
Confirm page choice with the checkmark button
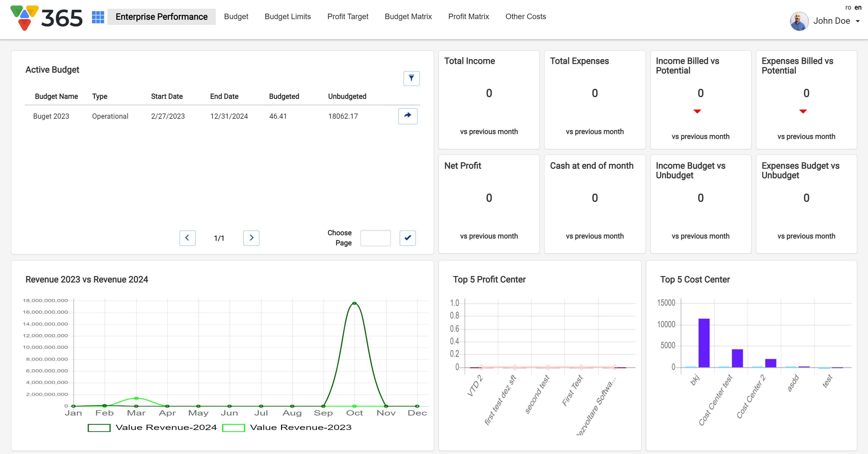[407, 238]
